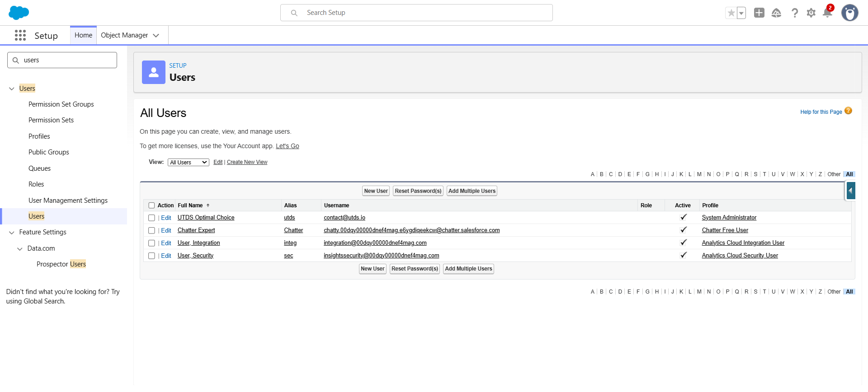Click the magnifier icon in Quick Find box
868x392 pixels.
16,60
